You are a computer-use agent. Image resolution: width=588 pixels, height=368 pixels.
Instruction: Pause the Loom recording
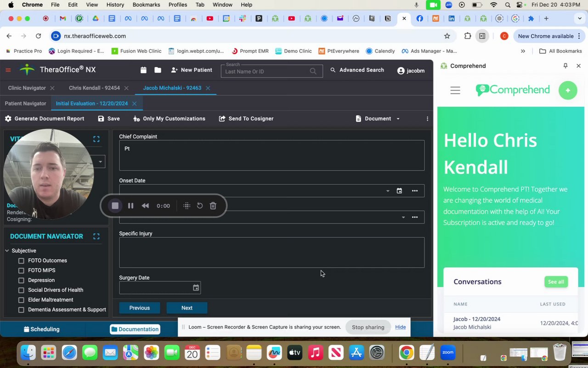130,206
